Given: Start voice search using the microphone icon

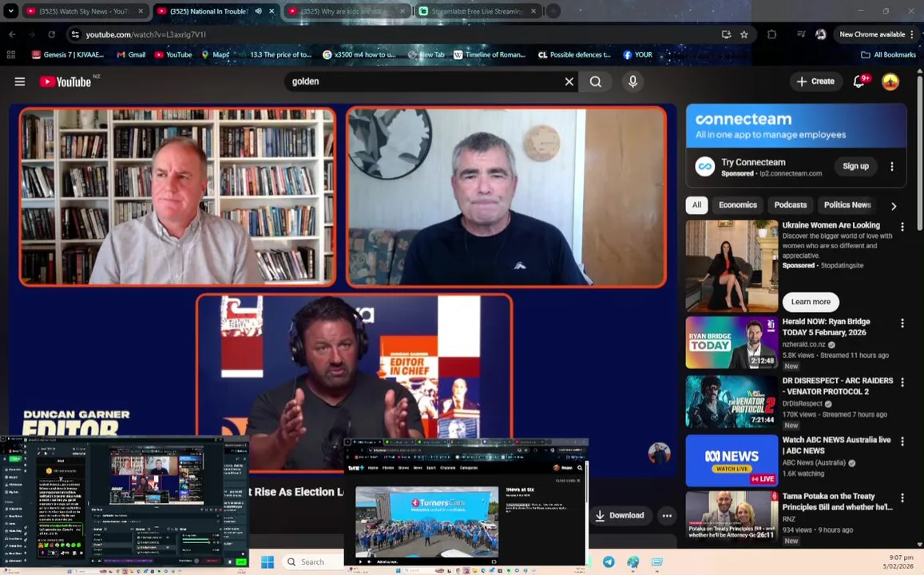Looking at the screenshot, I should tap(633, 81).
